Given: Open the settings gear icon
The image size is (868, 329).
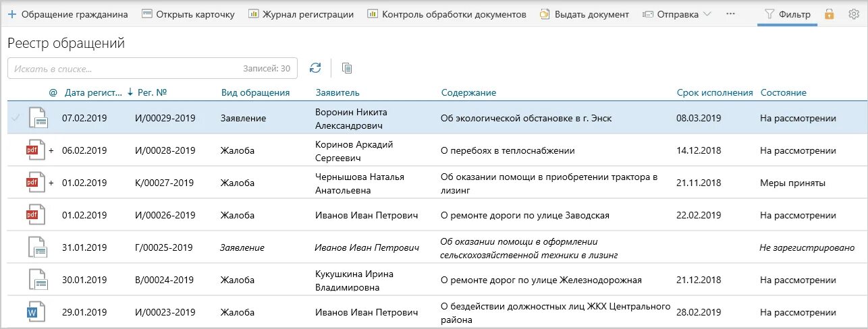Looking at the screenshot, I should click(853, 14).
